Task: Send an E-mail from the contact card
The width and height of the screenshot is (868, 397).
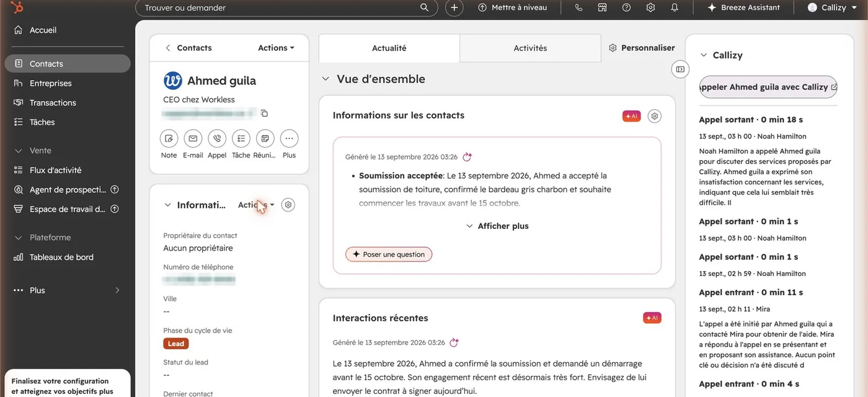Action: click(193, 138)
